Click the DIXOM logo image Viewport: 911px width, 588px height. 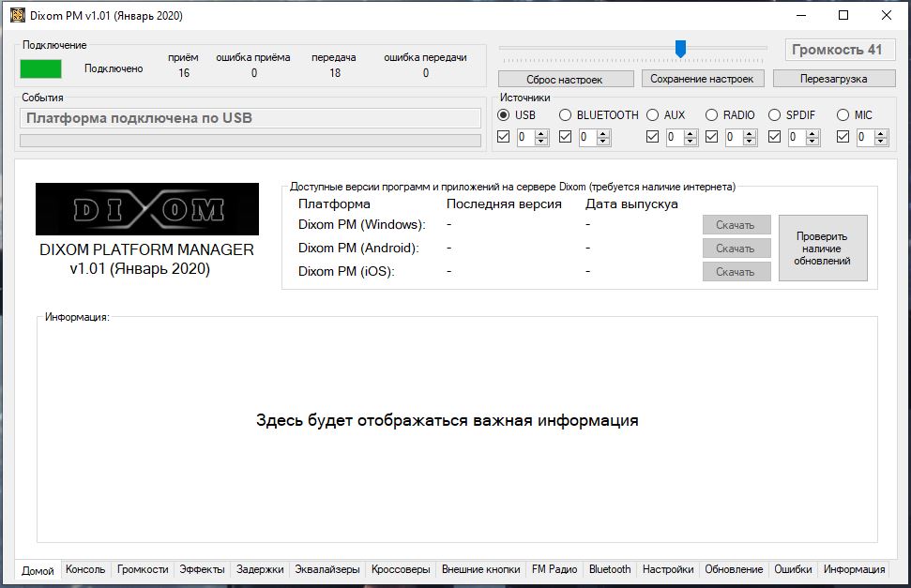click(147, 209)
